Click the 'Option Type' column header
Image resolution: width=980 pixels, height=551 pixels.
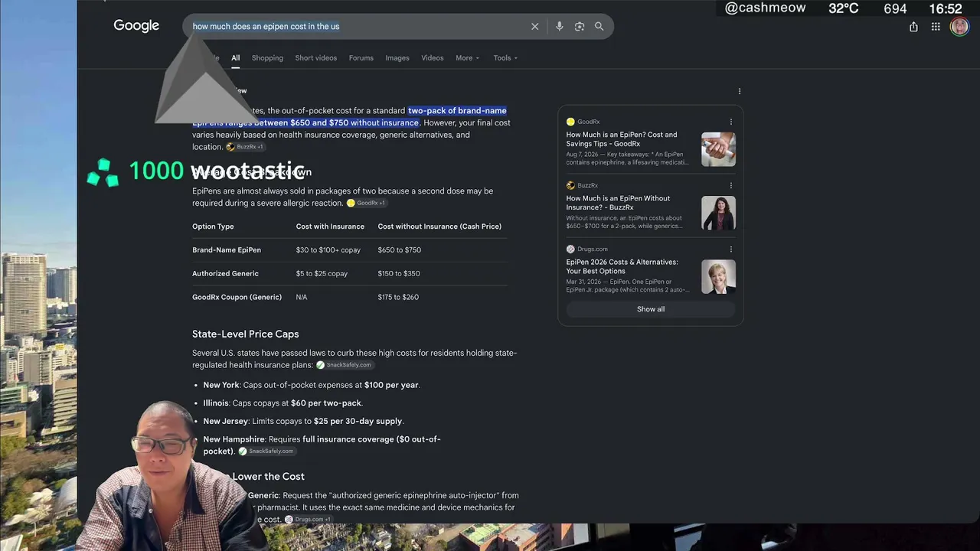pos(213,227)
